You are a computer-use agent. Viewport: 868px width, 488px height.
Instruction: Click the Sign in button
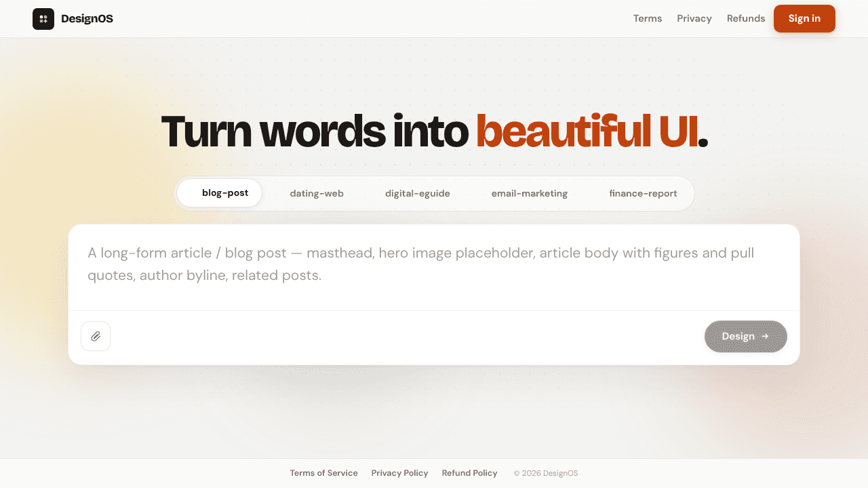tap(804, 18)
